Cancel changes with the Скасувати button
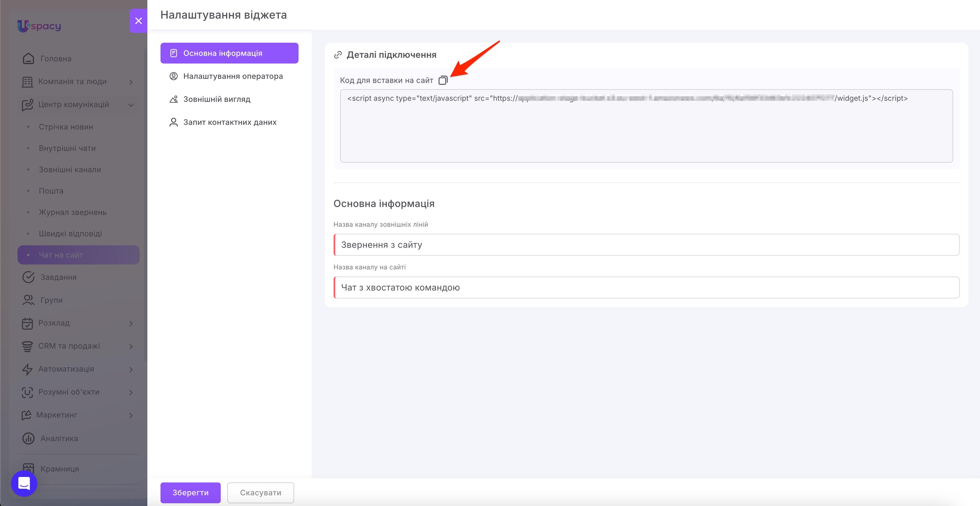Image resolution: width=980 pixels, height=506 pixels. coord(260,493)
